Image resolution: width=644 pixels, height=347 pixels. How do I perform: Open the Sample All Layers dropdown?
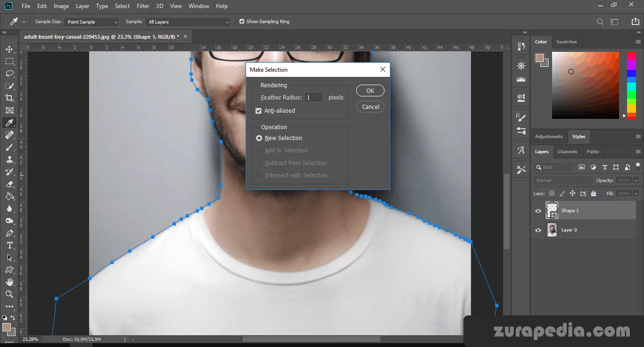188,22
